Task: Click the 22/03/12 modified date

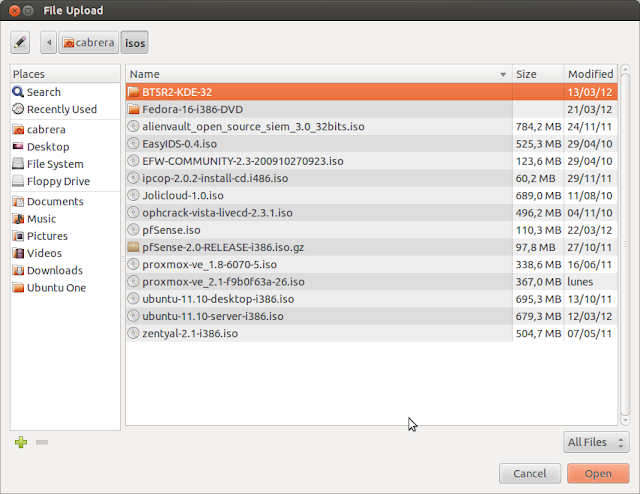Action: (589, 230)
